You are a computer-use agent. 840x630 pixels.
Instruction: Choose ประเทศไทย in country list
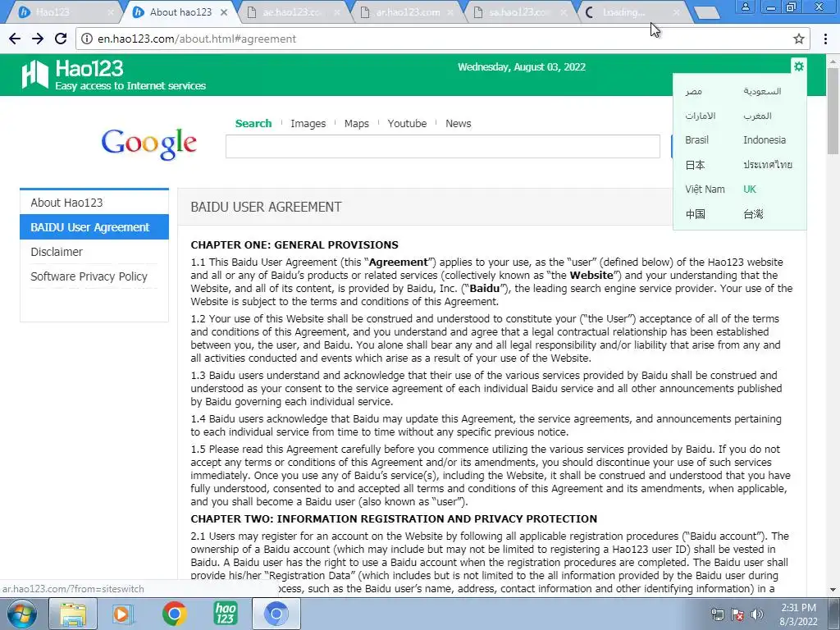[x=768, y=165]
